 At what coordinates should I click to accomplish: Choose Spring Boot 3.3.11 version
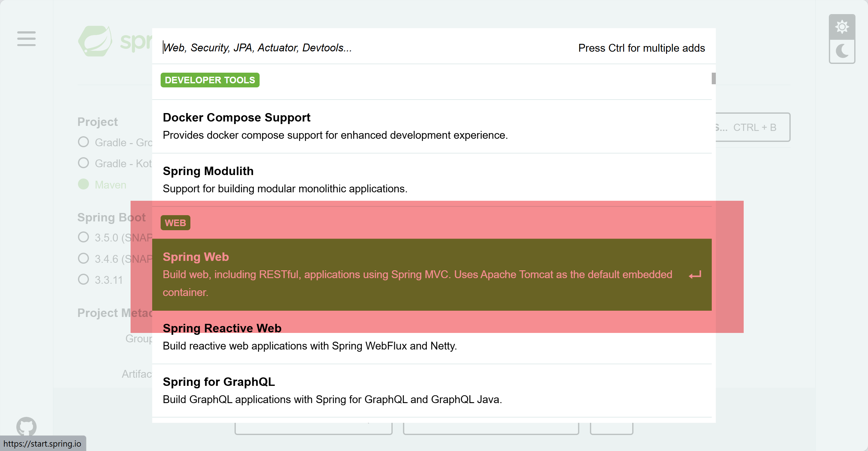coord(83,279)
